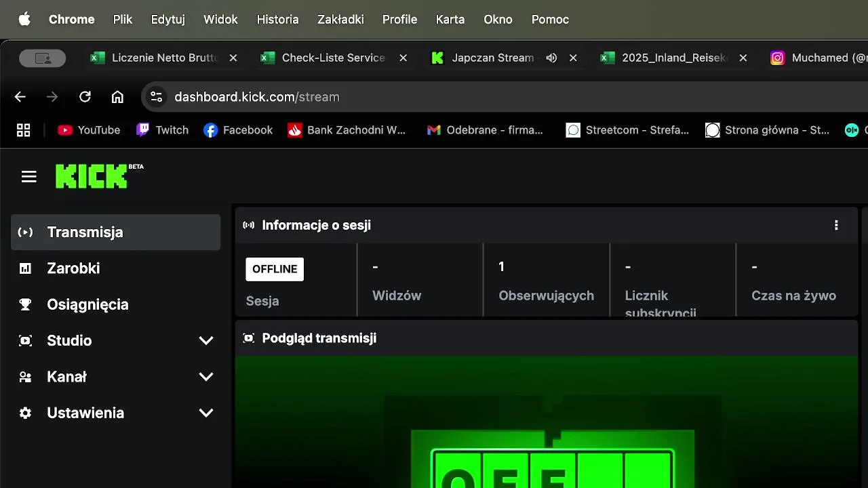Open the Bank Zachodni bookmark
Viewport: 868px width, 488px height.
347,130
